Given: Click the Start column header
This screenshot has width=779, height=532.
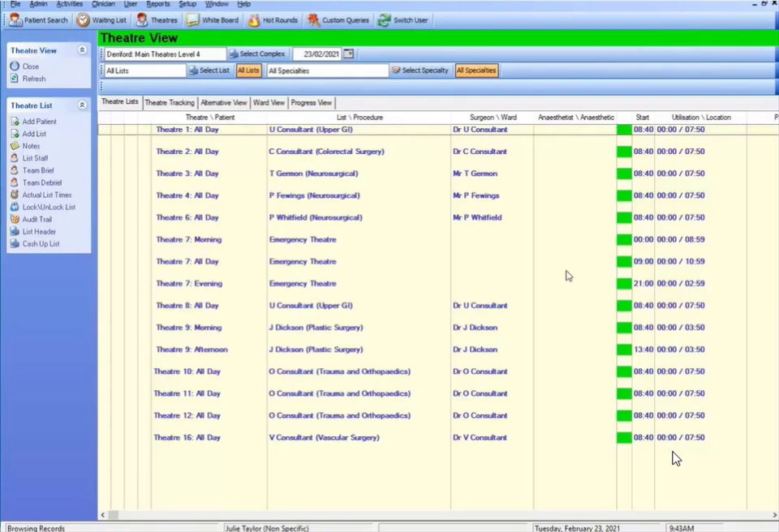Looking at the screenshot, I should tap(643, 118).
